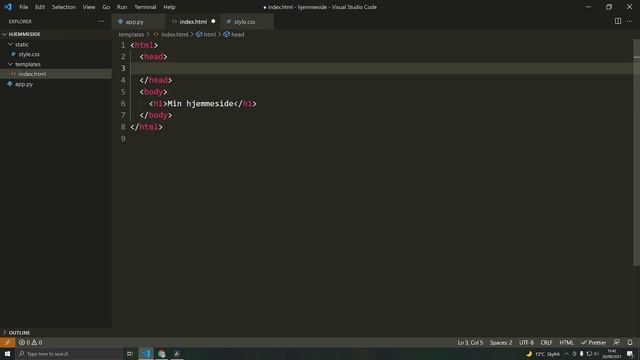Open the Terminal menu

pos(145,7)
